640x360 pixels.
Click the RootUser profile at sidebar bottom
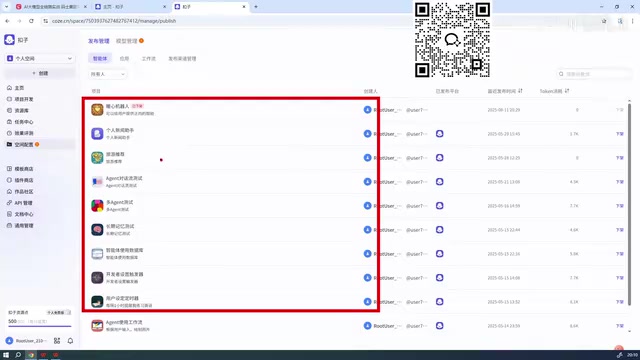click(27, 340)
